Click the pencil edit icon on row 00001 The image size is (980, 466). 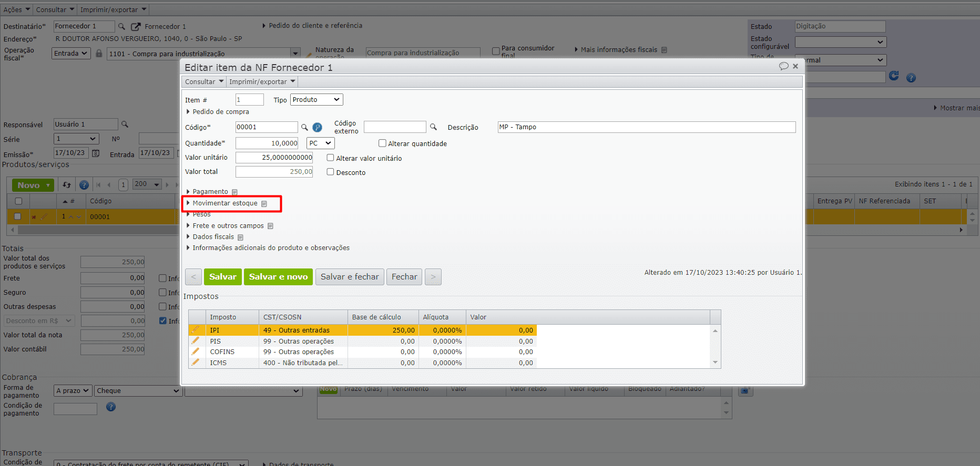coord(44,216)
